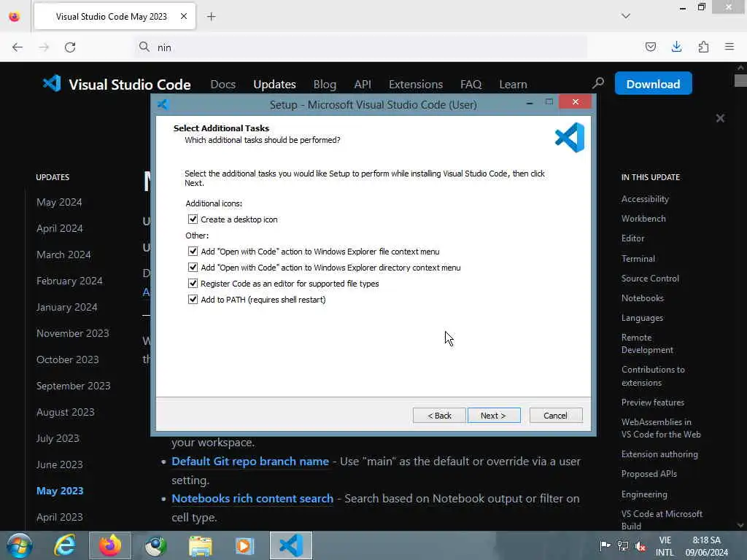Click the green globe taskbar icon
747x560 pixels.
[155, 545]
